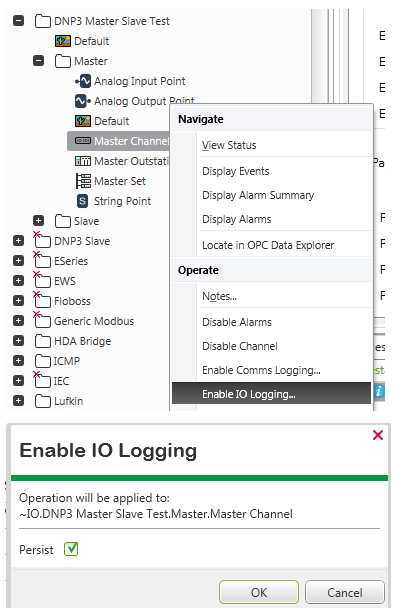The image size is (393, 608).
Task: Select the Floboss label
Action: (72, 301)
